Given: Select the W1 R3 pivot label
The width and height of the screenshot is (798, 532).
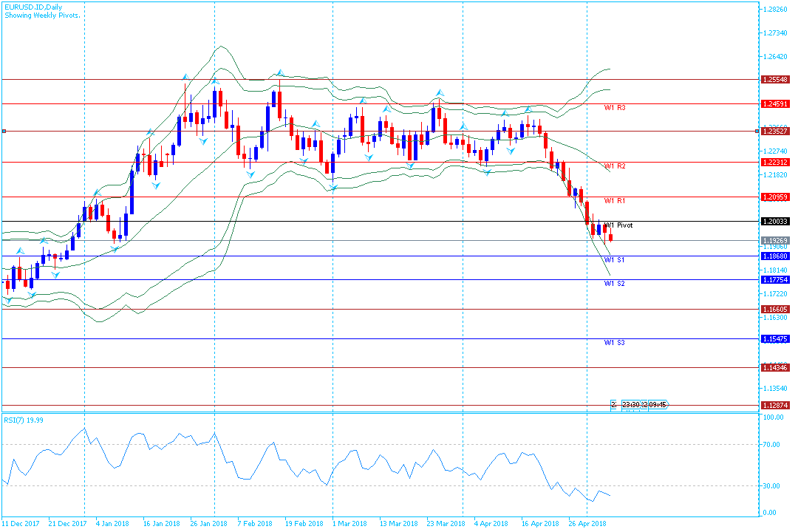Looking at the screenshot, I should coord(615,108).
